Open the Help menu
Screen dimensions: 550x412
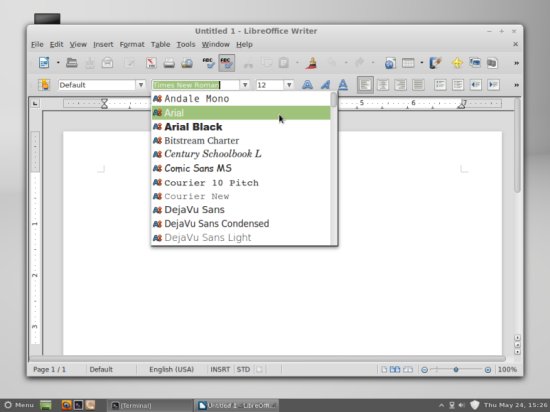pyautogui.click(x=244, y=45)
